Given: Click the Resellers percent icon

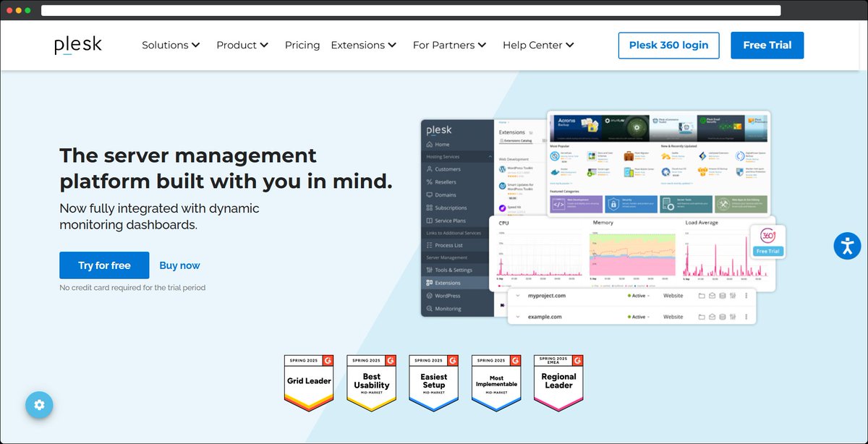Looking at the screenshot, I should [430, 182].
